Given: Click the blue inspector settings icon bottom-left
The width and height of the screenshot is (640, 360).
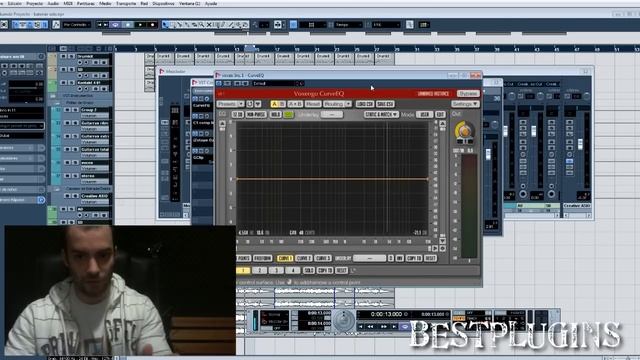Looking at the screenshot, I should point(41,200).
